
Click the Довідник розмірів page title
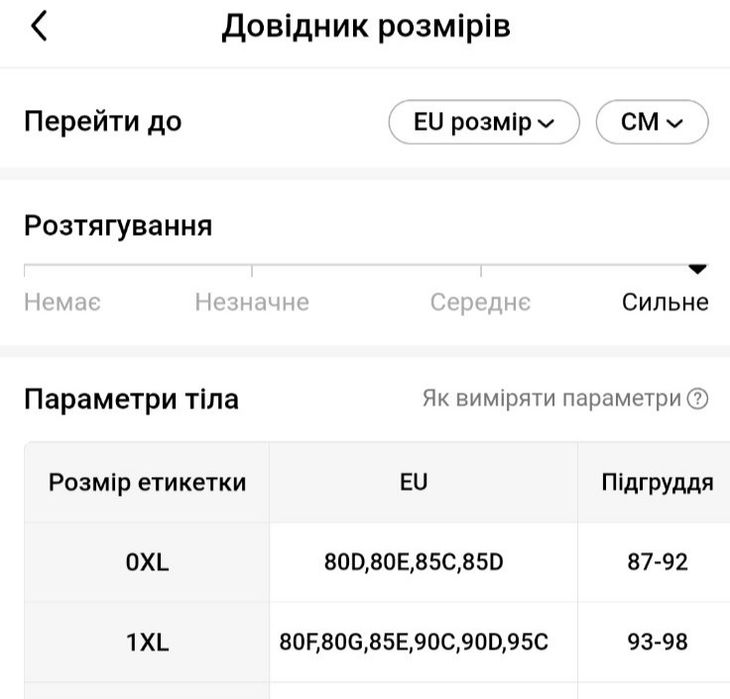[366, 27]
